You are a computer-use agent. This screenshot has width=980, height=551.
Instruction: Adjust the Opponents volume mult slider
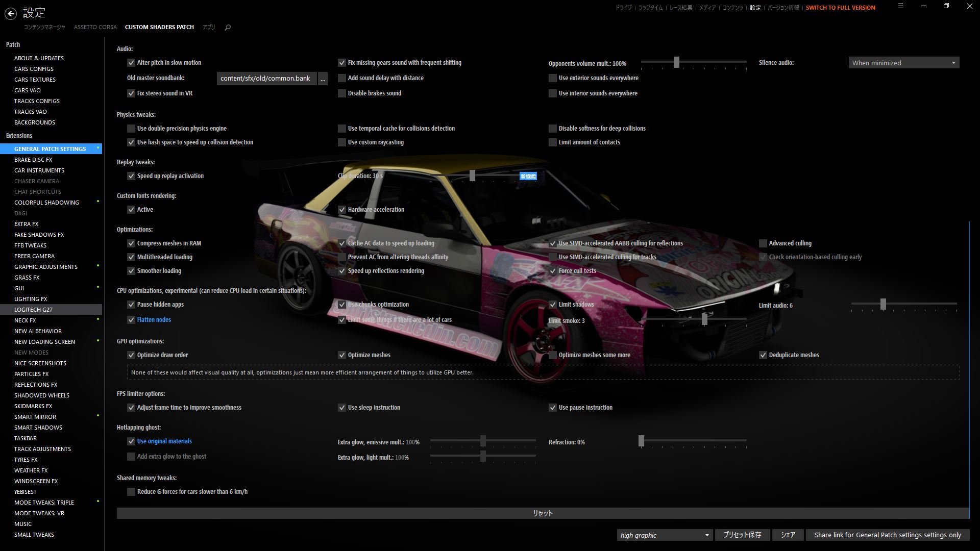coord(676,62)
